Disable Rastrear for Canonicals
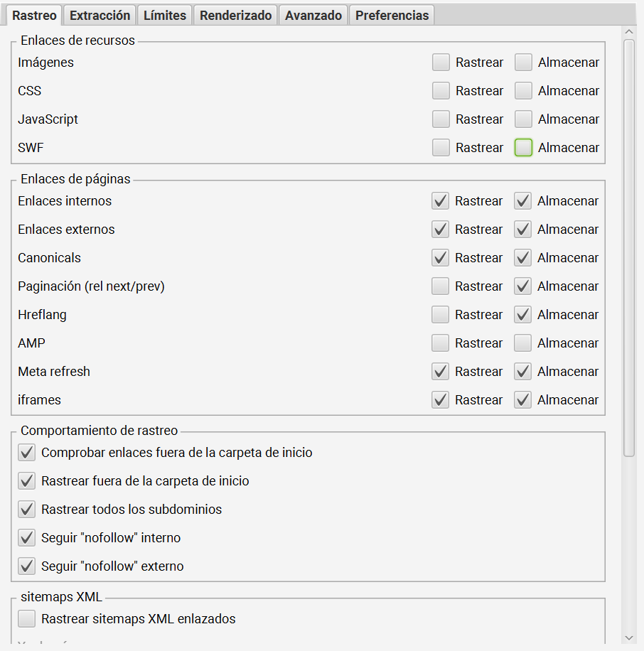This screenshot has height=651, width=644. [439, 257]
